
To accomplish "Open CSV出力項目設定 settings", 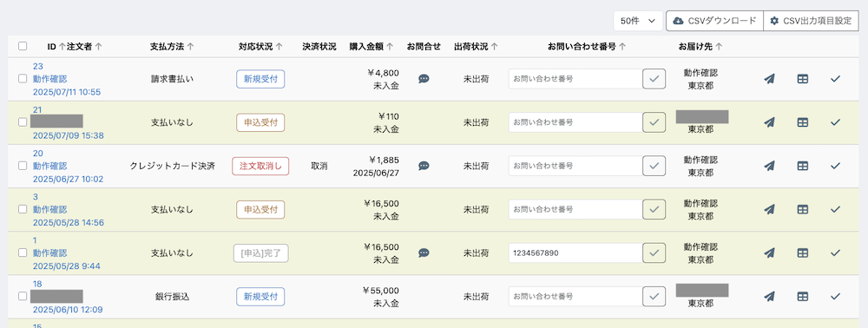I will pos(811,21).
